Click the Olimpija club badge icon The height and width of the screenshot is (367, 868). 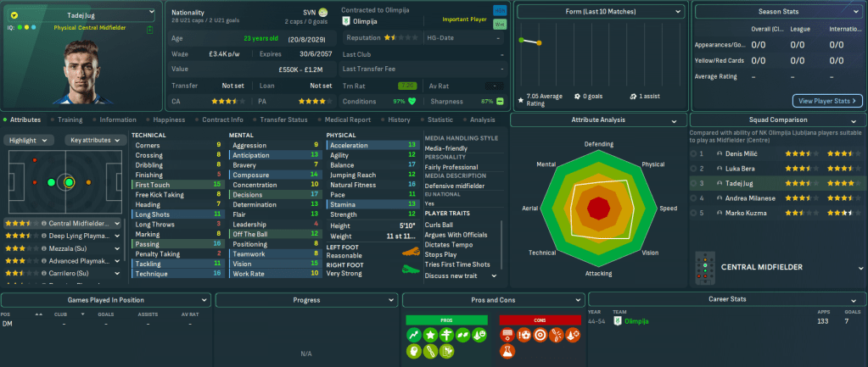pos(347,21)
